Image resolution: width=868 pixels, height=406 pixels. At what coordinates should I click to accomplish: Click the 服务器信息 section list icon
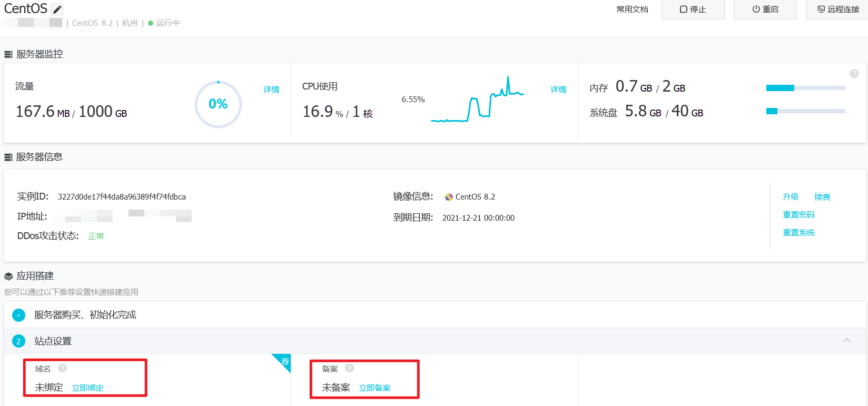[x=8, y=157]
